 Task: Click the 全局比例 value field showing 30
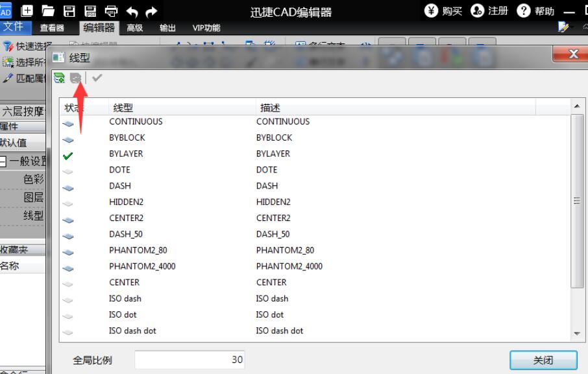click(190, 360)
